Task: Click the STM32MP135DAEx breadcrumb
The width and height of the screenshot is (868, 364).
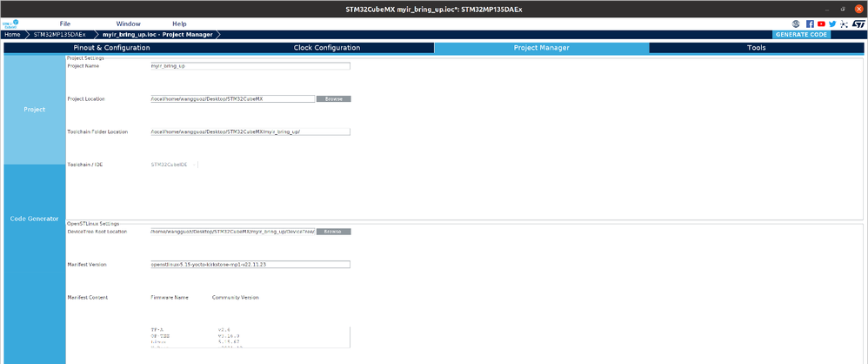Action: point(60,34)
